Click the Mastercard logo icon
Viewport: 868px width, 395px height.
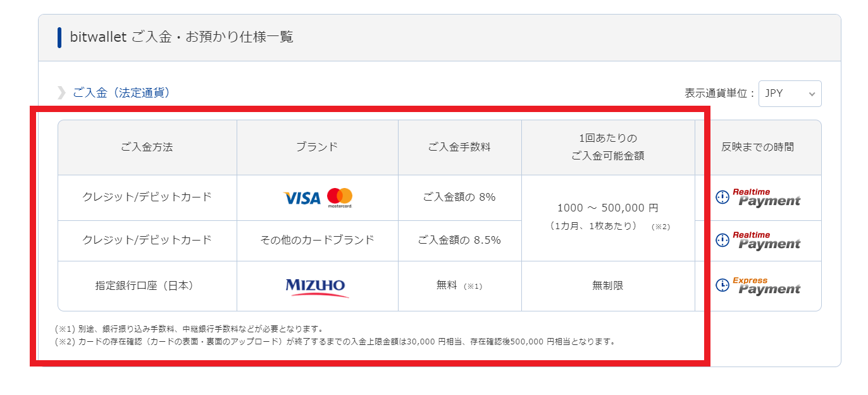coord(340,197)
